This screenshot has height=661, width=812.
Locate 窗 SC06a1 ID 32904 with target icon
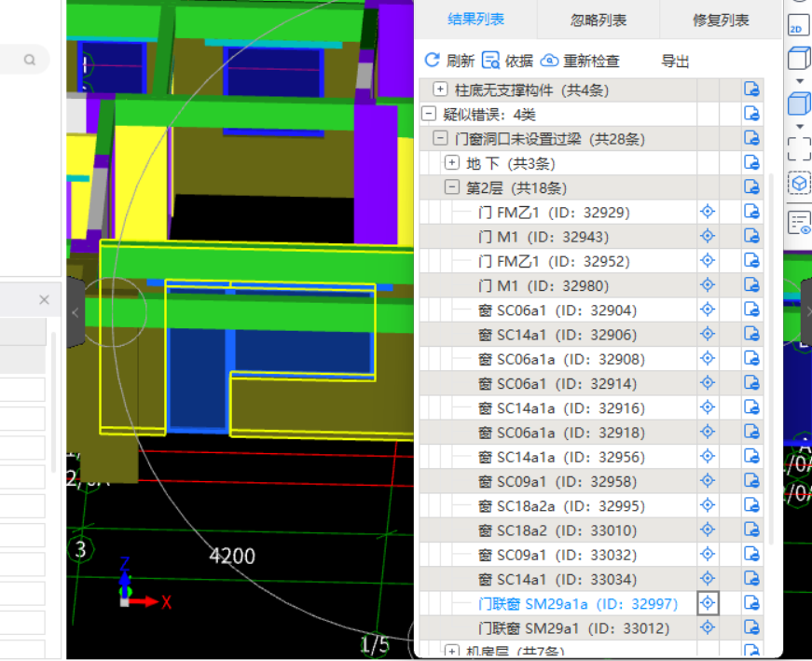tap(708, 310)
